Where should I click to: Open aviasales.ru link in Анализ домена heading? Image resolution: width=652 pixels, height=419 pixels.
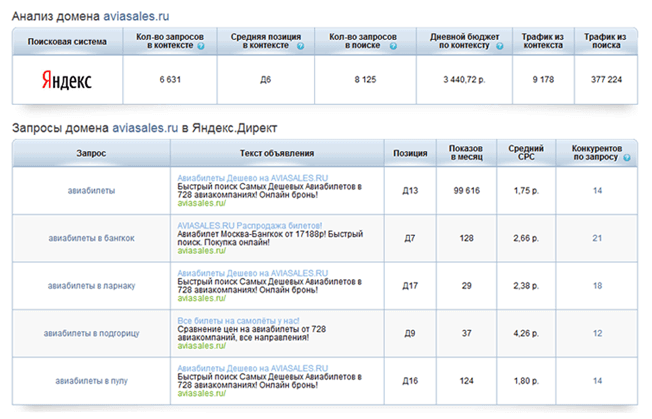(136, 16)
